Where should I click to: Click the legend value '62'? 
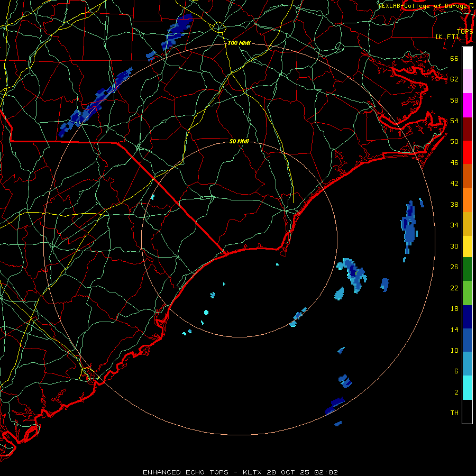pos(454,79)
